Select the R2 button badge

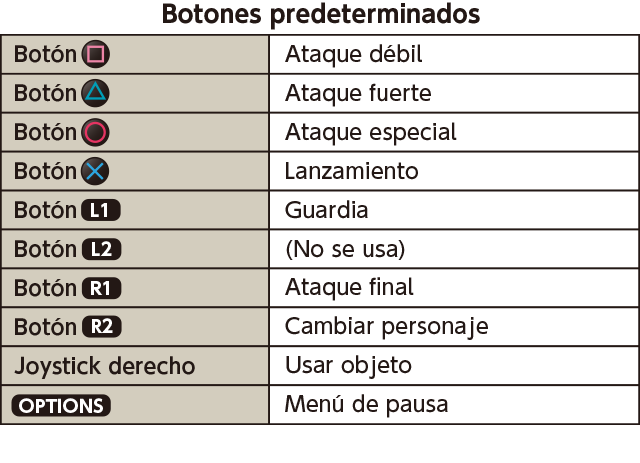(x=102, y=327)
